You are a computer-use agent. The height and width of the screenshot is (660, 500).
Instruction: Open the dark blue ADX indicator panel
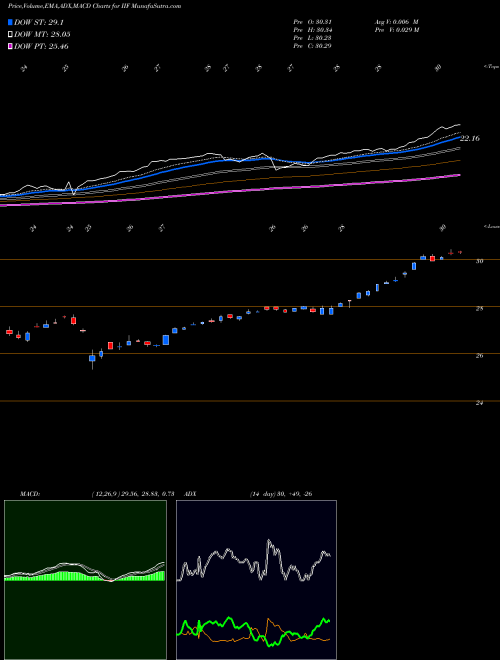(256, 580)
